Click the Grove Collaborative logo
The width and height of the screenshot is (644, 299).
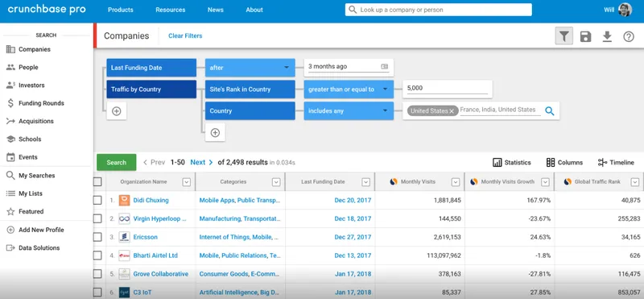(x=125, y=274)
